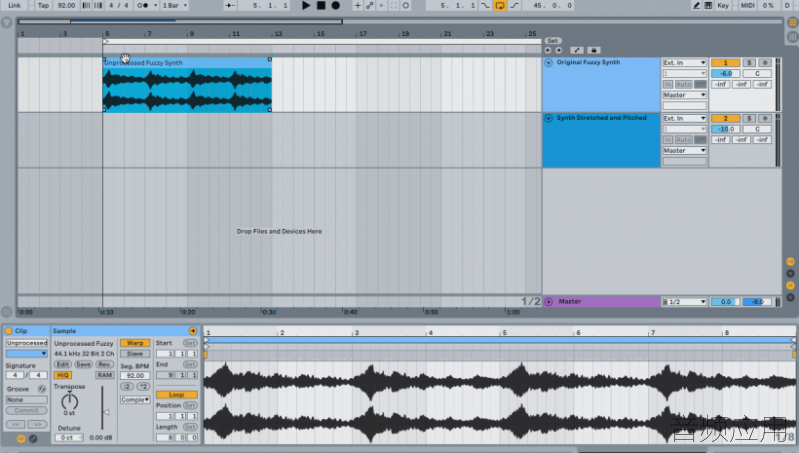This screenshot has width=799, height=453.
Task: Open the quantization menu showing 1 Bar
Action: coord(174,6)
